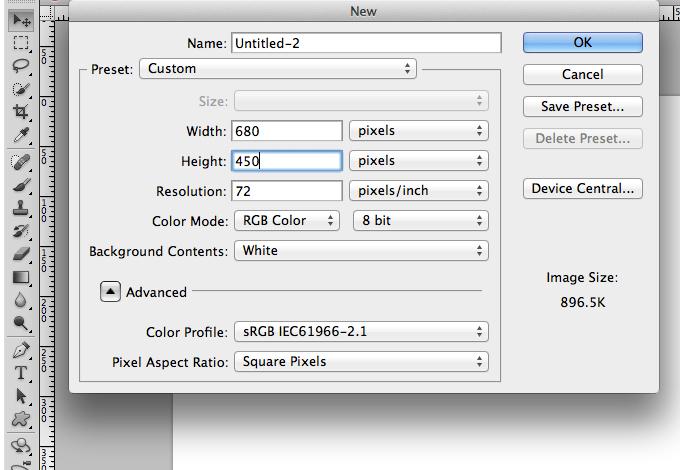Select the Move tool
This screenshot has height=470, width=680.
pos(21,20)
